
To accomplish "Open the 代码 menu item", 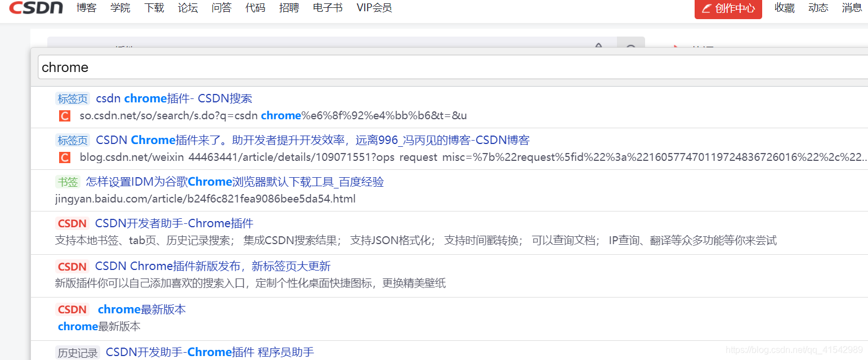I will click(x=256, y=8).
